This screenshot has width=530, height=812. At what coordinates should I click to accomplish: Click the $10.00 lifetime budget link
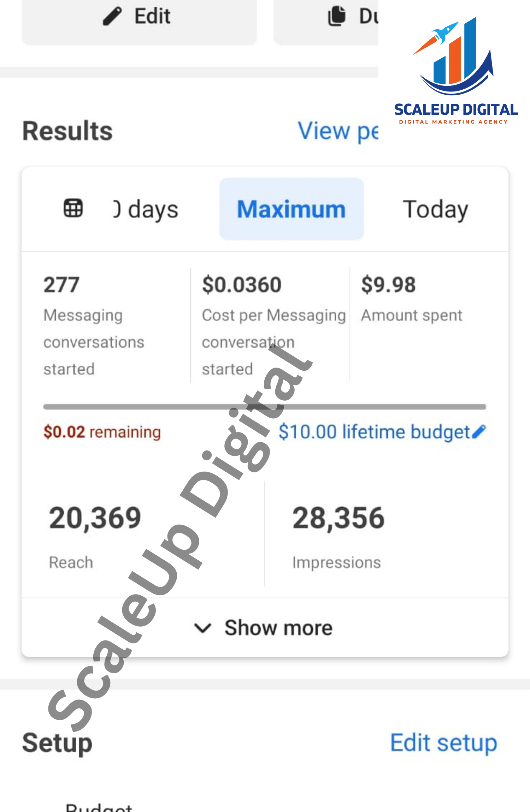(374, 432)
